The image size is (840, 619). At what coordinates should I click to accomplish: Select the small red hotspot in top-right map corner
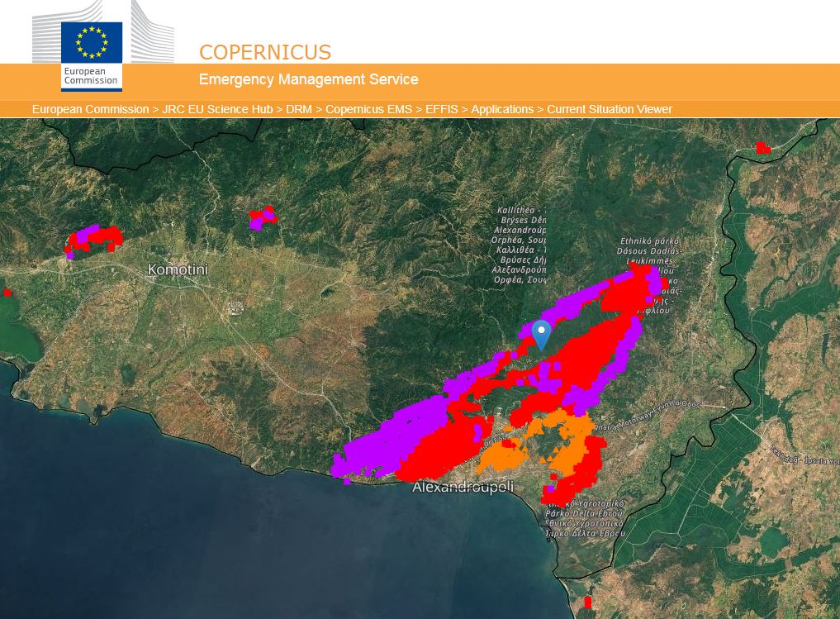pos(762,147)
